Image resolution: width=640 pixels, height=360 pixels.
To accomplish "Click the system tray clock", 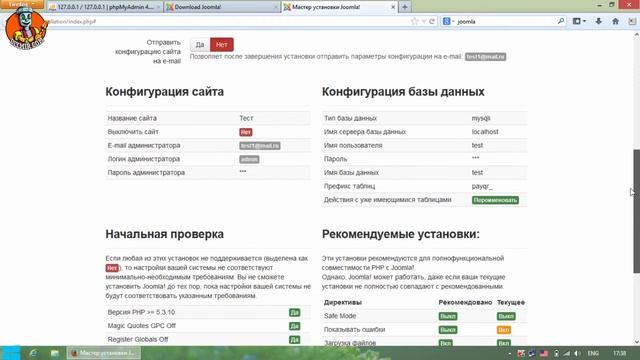I will 619,353.
